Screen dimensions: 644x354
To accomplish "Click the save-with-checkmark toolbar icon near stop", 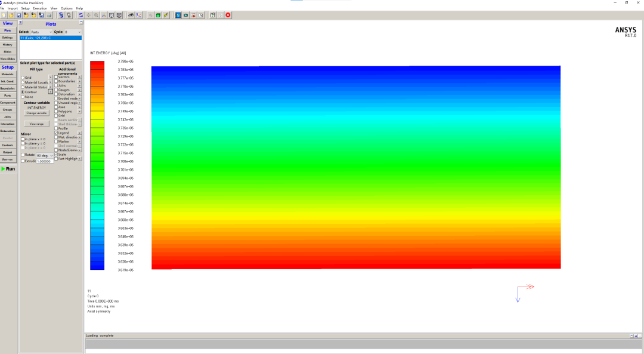I will click(x=212, y=15).
